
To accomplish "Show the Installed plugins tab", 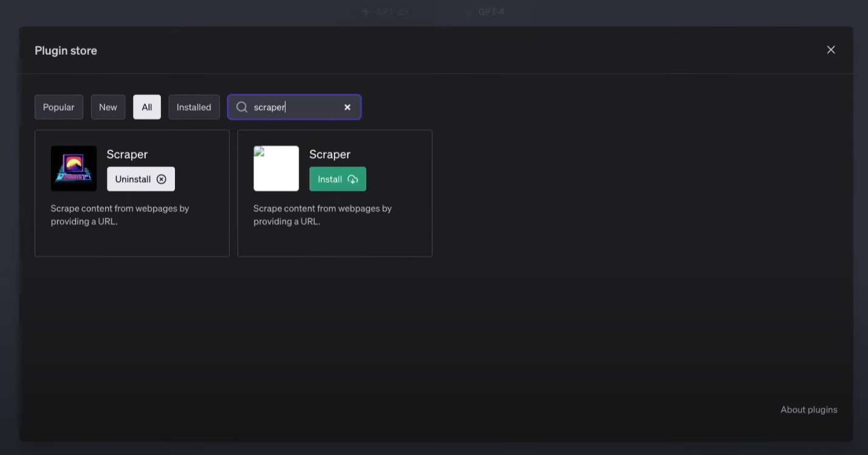I will 194,107.
